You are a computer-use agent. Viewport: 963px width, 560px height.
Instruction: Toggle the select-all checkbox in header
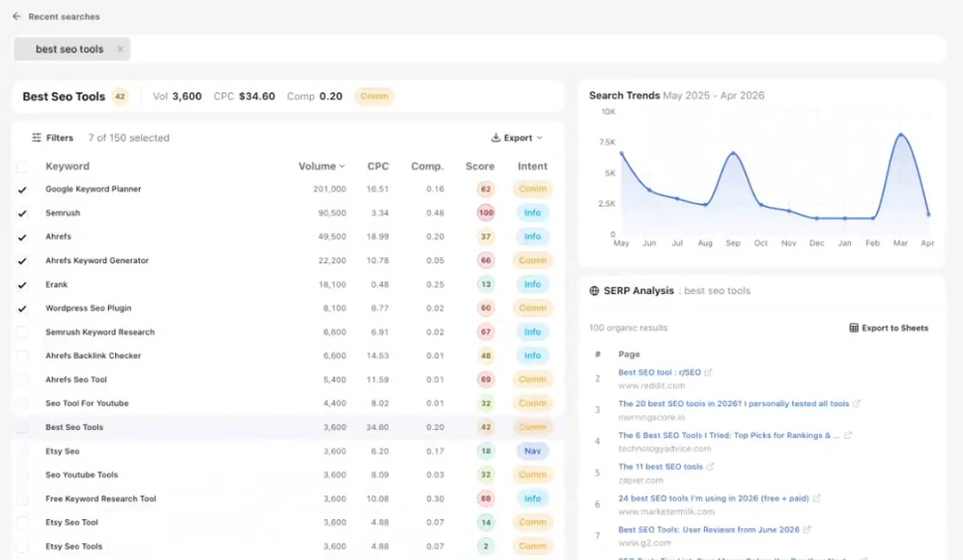tap(22, 167)
